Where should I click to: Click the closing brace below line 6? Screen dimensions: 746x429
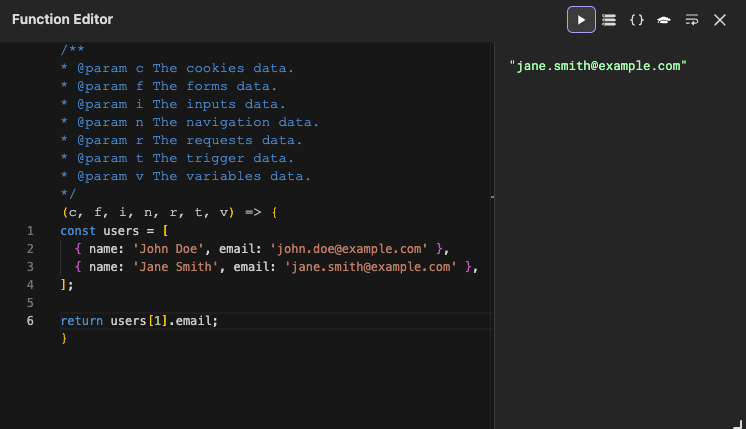tap(64, 339)
